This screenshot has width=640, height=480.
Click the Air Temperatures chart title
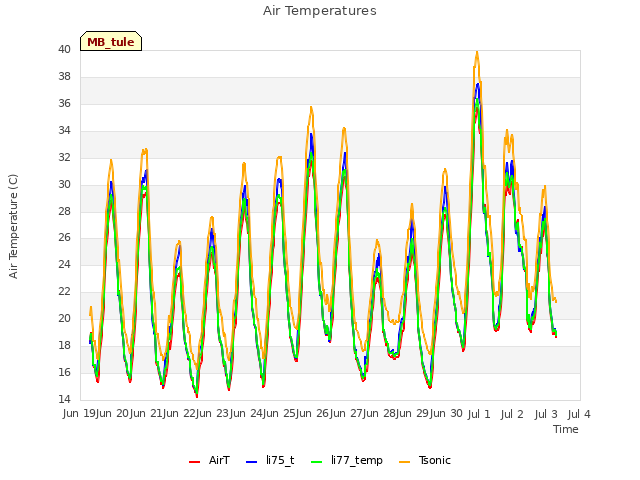[320, 11]
